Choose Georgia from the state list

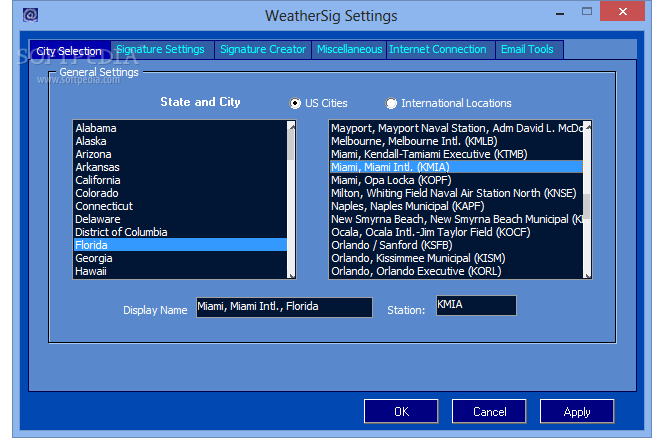coord(180,258)
